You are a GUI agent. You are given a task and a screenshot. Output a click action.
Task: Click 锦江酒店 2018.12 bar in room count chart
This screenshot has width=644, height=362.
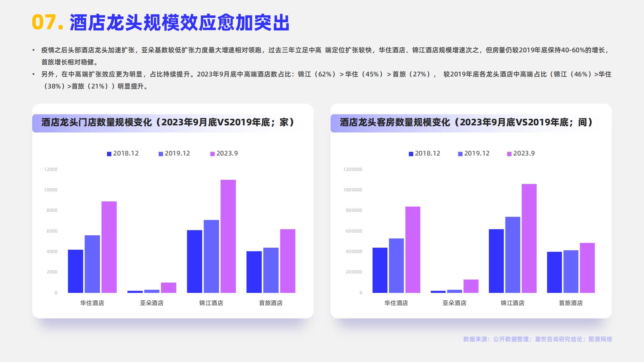[496, 261]
